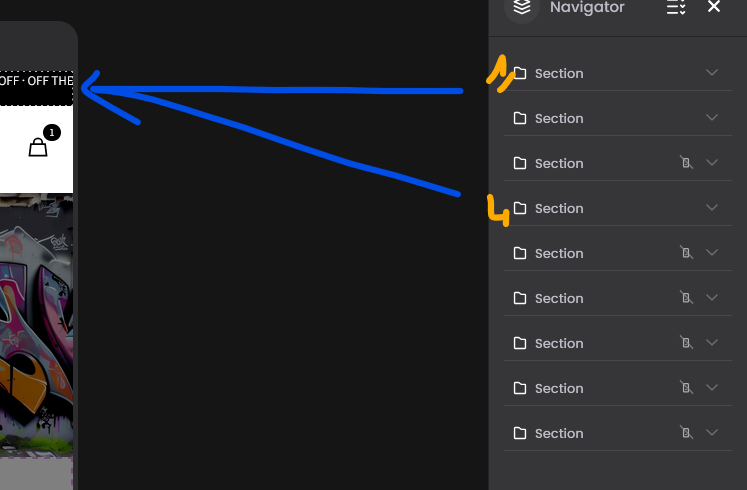This screenshot has height=490, width=747.
Task: Click the folder icon of first Section
Action: pyautogui.click(x=520, y=73)
